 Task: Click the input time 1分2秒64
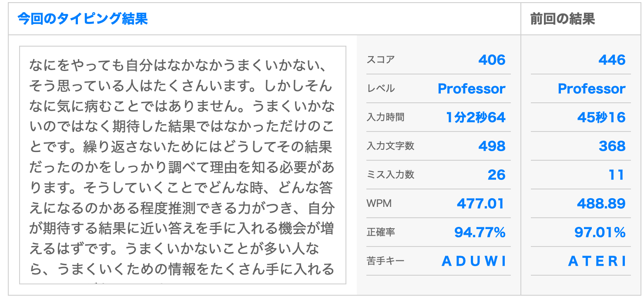tap(476, 117)
